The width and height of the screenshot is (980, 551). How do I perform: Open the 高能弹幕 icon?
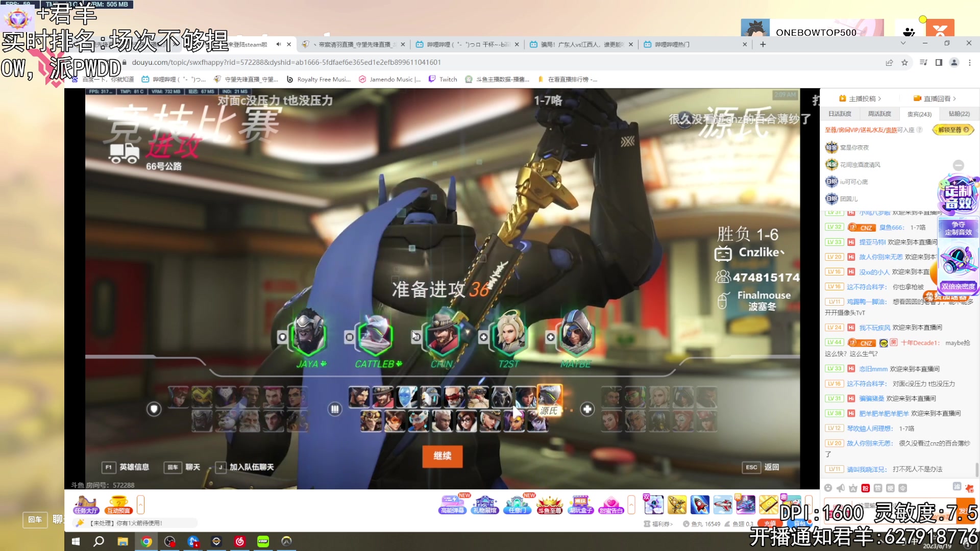click(453, 505)
